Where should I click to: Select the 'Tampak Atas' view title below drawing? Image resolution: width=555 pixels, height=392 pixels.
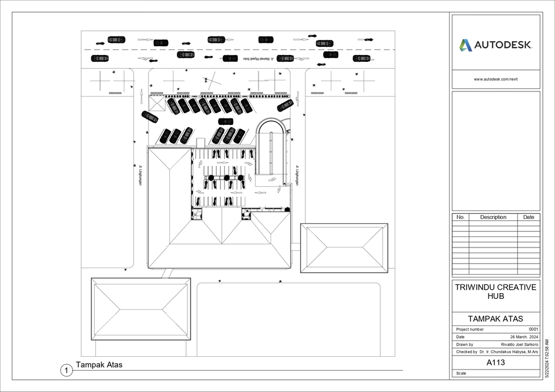(x=99, y=365)
